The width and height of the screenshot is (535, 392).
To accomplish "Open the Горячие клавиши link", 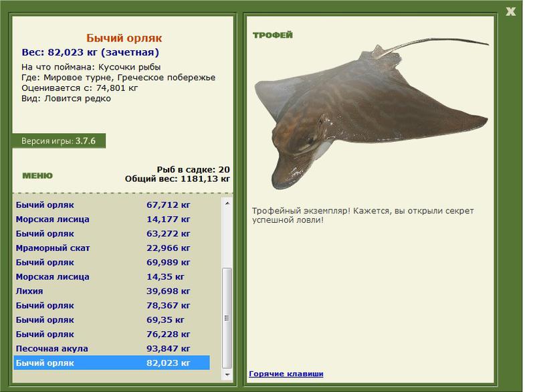I will (286, 373).
